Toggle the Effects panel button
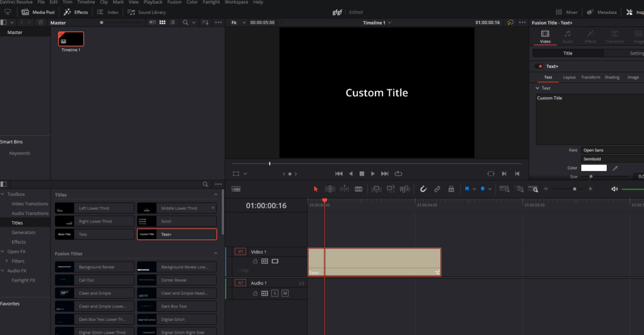 [x=76, y=12]
